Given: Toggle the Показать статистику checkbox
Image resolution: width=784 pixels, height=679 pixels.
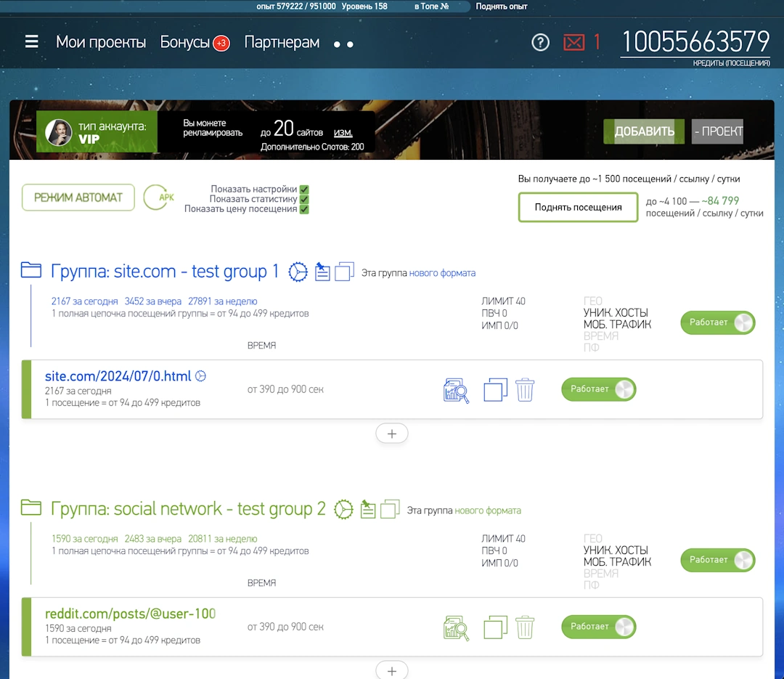Looking at the screenshot, I should pos(304,199).
